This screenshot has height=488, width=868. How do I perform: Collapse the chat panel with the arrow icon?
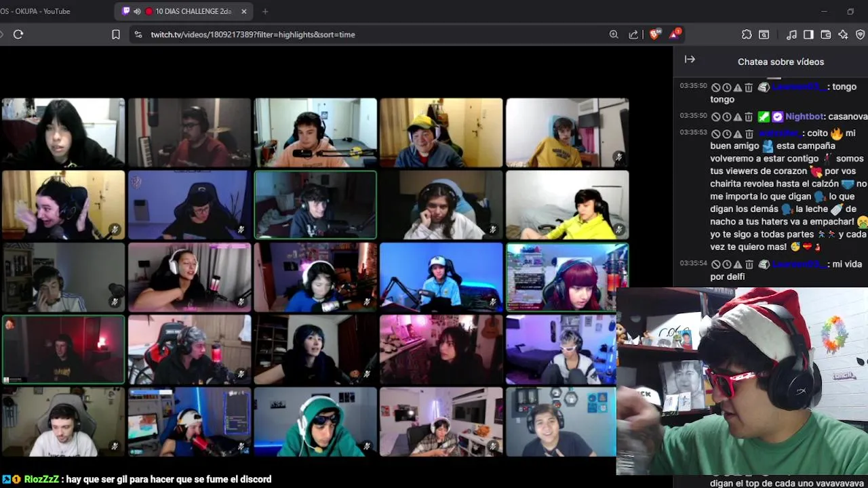(x=690, y=60)
